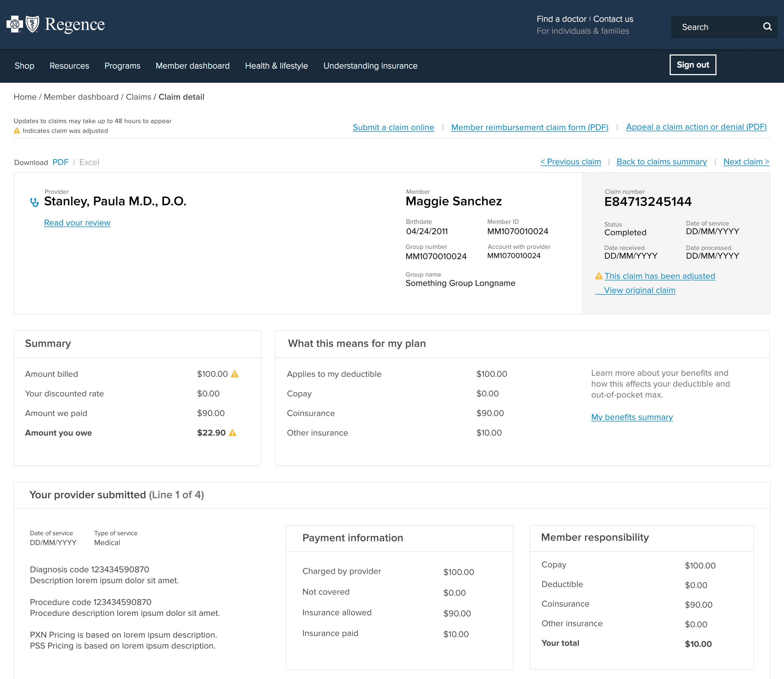The image size is (784, 679).
Task: Open Member dashboard navigation item
Action: [x=192, y=66]
